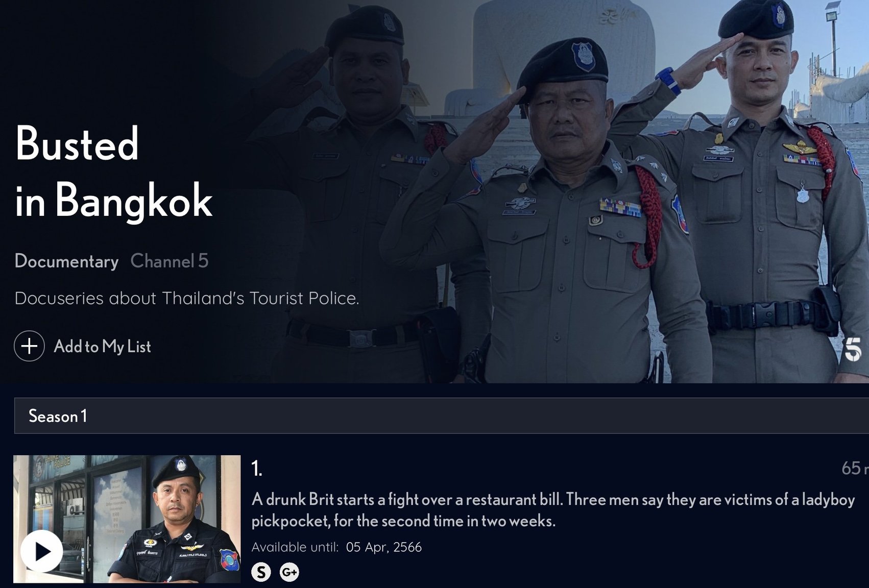Click the "Add to My List" text label
The height and width of the screenshot is (588, 869).
pyautogui.click(x=102, y=347)
